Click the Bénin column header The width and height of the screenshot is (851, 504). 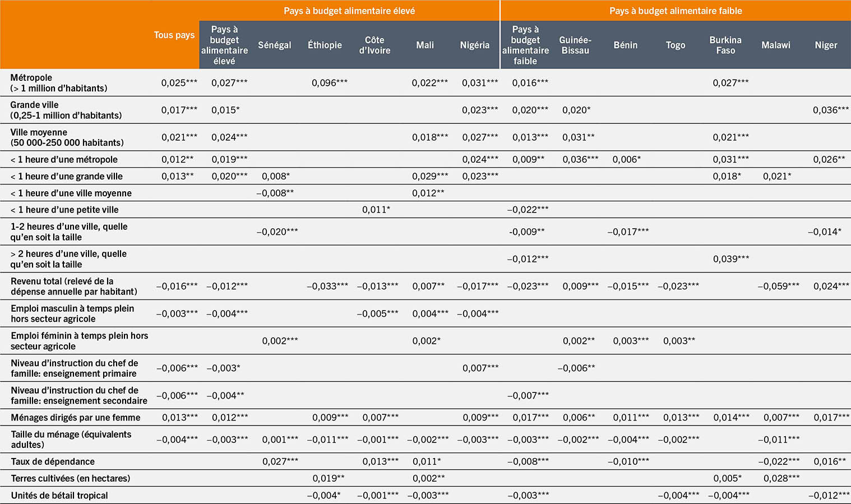pos(625,45)
